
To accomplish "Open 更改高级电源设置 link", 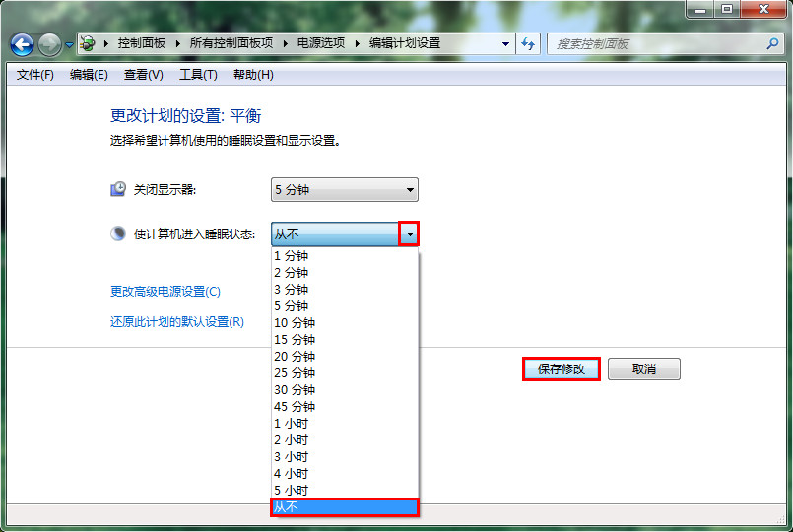I will tap(165, 292).
